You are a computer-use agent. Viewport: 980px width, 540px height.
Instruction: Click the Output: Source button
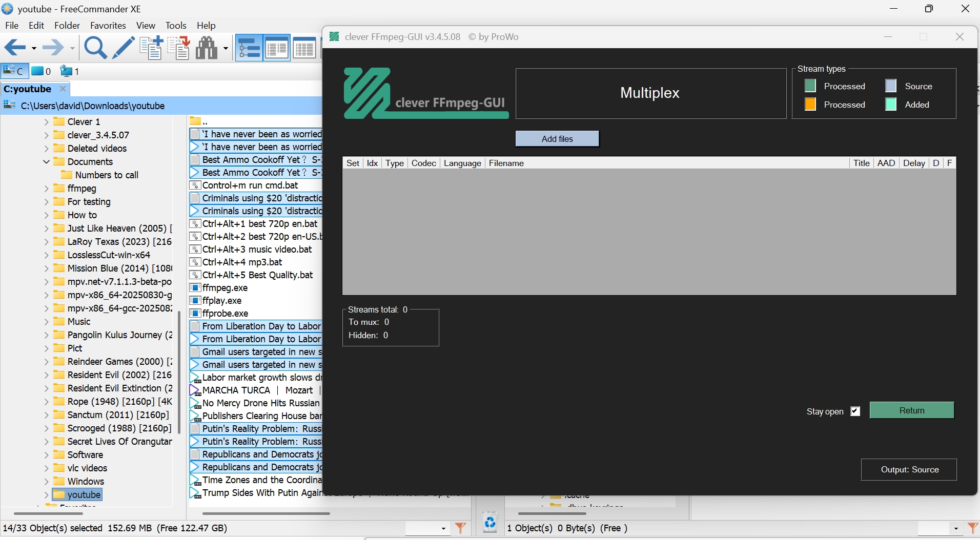[909, 469]
